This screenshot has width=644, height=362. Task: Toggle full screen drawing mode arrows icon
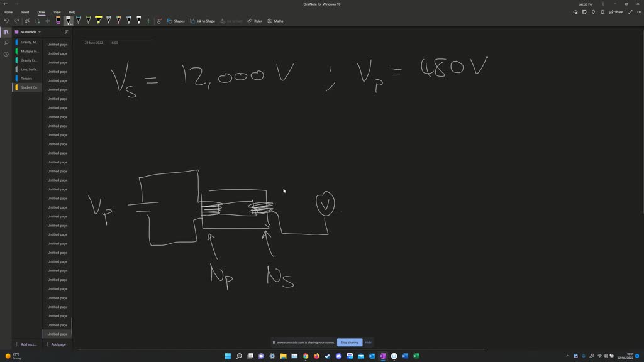pos(630,11)
